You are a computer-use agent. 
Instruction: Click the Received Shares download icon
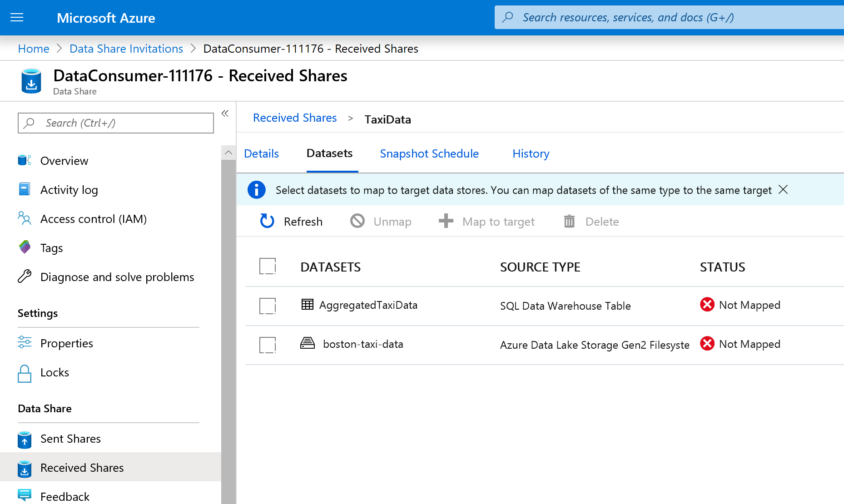click(25, 469)
